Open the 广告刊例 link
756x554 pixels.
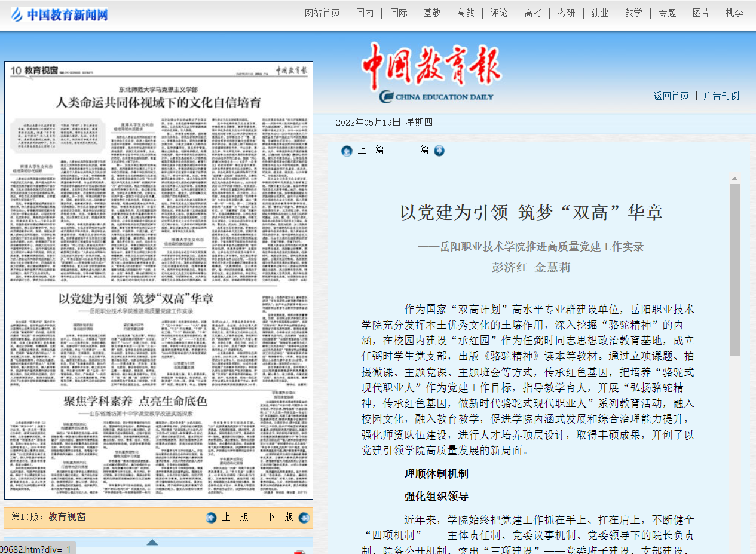coord(721,96)
